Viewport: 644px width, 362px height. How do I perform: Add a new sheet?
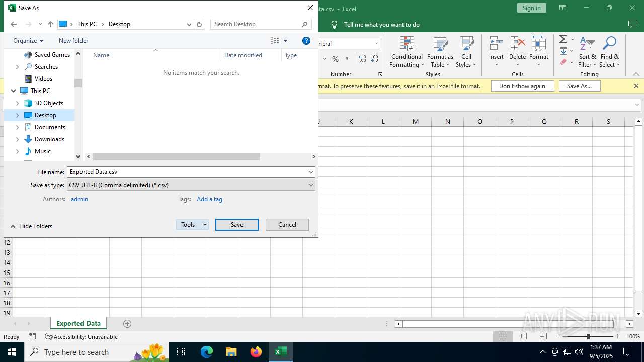127,324
